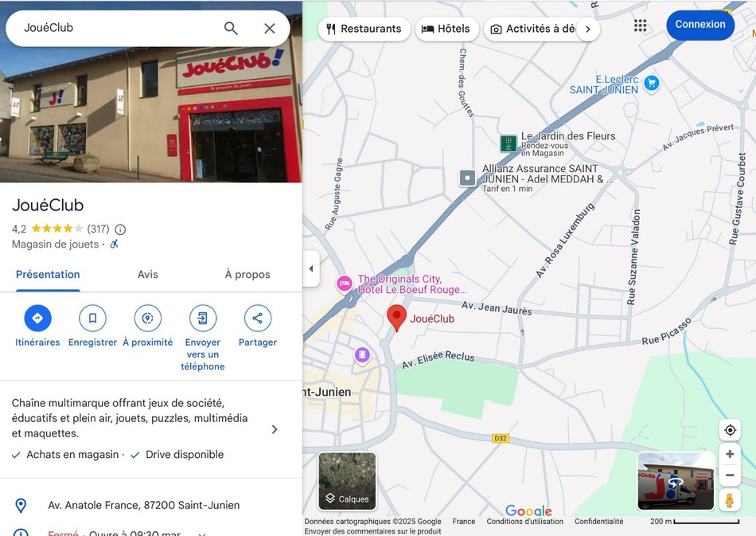Collapse the side panel arrow
The height and width of the screenshot is (536, 756).
(311, 268)
